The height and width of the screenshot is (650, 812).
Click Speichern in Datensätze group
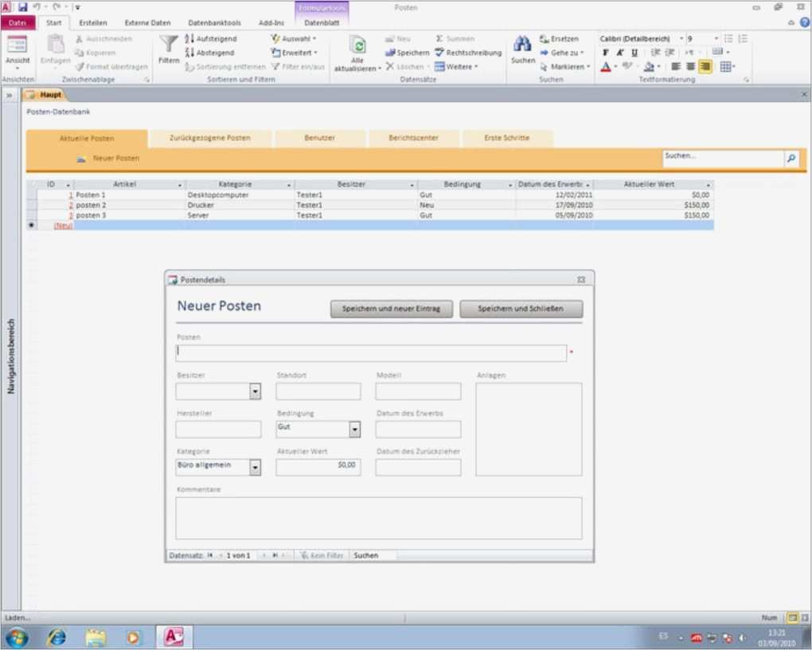(x=407, y=53)
